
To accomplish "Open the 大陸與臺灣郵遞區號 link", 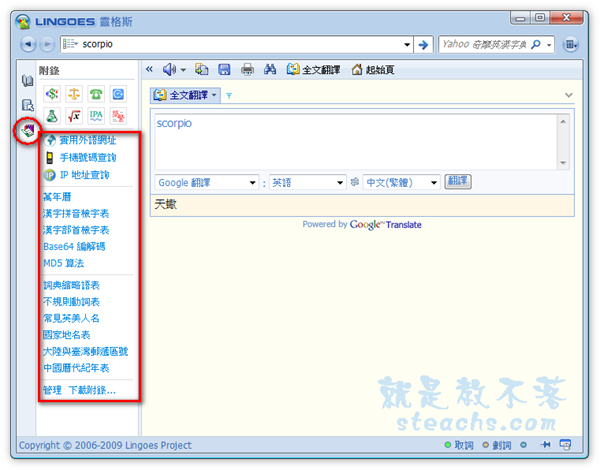I will pos(85,351).
